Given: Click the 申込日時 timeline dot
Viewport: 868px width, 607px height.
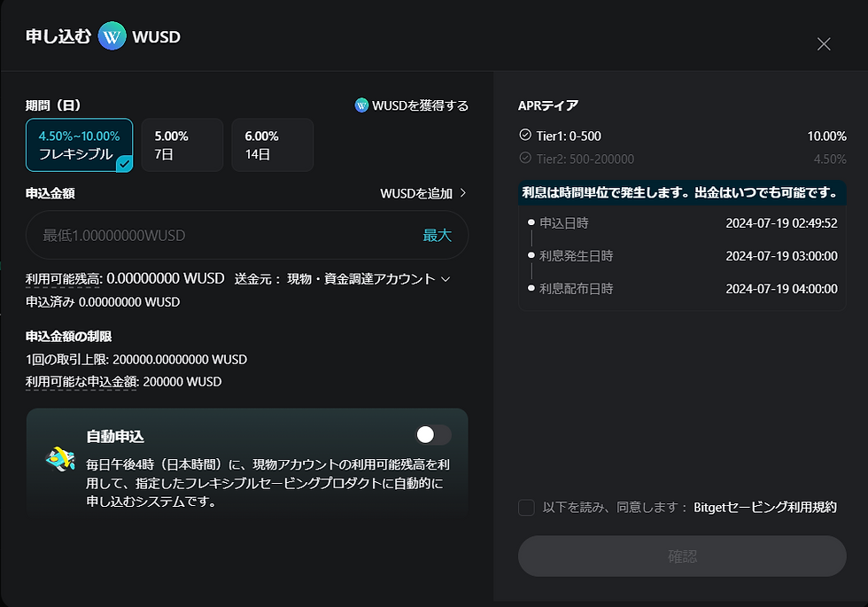Looking at the screenshot, I should click(531, 223).
